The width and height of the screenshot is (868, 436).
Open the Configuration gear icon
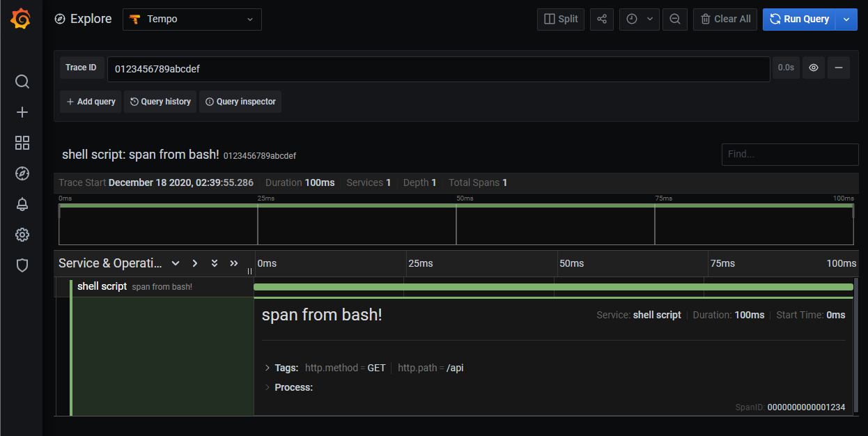(x=22, y=235)
